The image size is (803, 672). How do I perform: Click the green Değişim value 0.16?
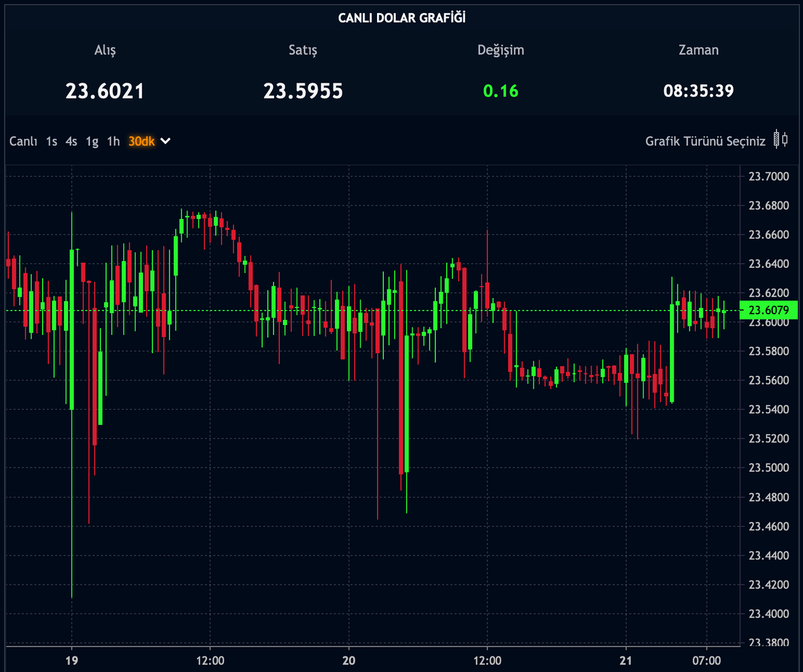tap(501, 91)
